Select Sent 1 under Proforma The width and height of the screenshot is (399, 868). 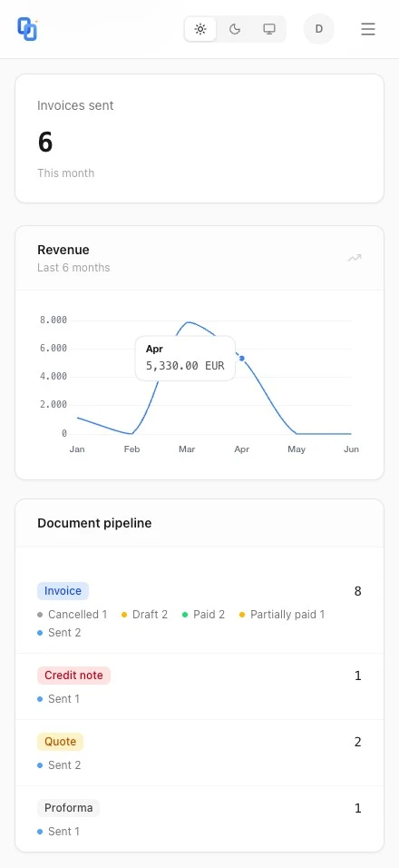click(59, 832)
